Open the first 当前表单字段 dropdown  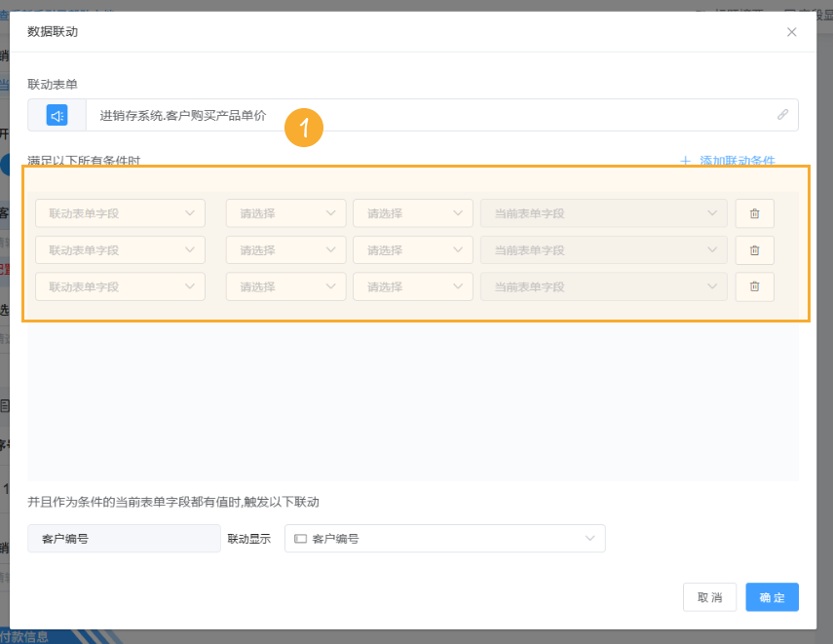coord(602,213)
